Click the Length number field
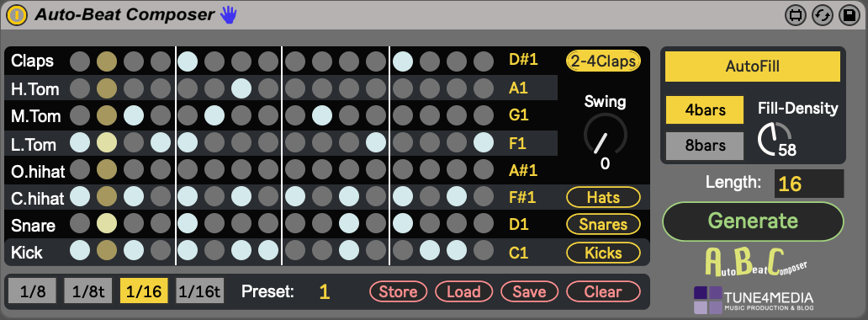The width and height of the screenshot is (868, 320). pyautogui.click(x=809, y=184)
